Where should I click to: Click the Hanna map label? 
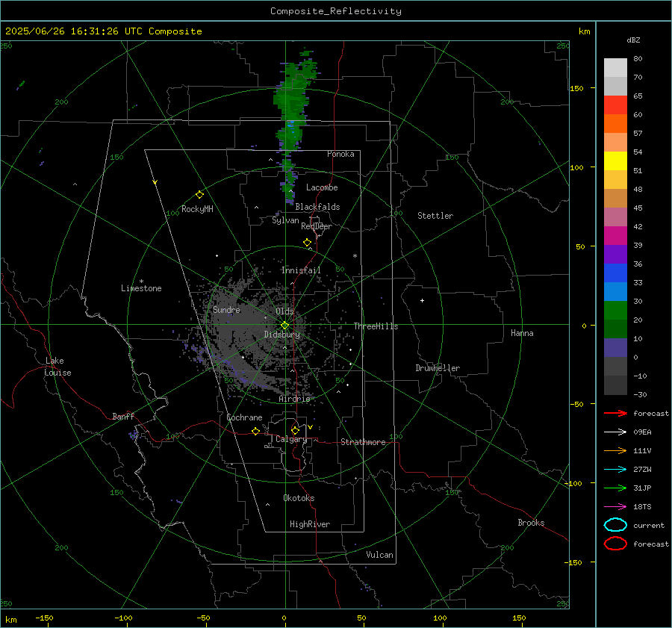[522, 333]
